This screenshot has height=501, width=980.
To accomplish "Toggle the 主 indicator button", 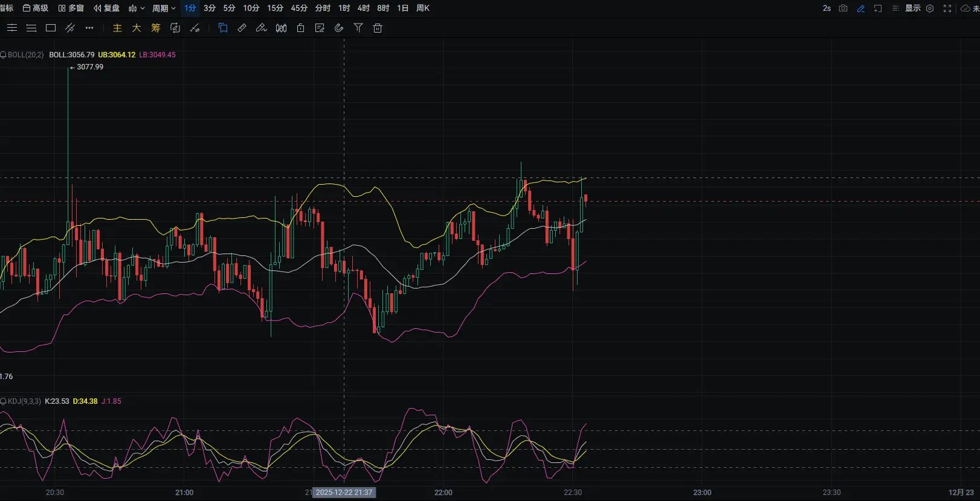I will coord(117,28).
